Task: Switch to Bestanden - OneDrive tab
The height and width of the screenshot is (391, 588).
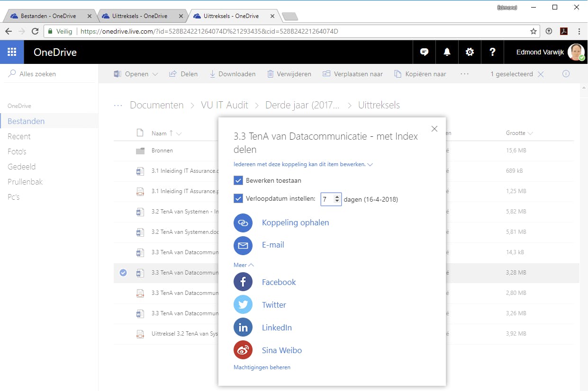Action: point(49,16)
